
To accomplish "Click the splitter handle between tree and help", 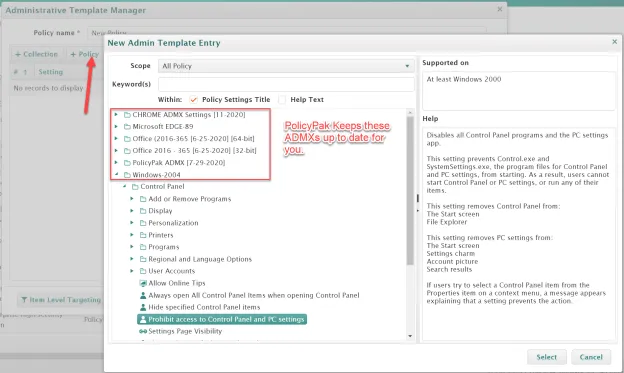I will coord(417,198).
